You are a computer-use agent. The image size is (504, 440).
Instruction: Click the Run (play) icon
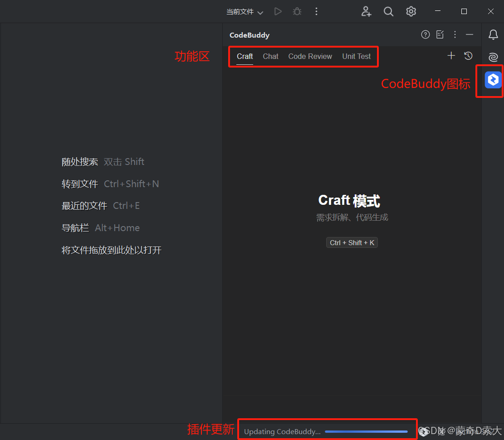[278, 12]
